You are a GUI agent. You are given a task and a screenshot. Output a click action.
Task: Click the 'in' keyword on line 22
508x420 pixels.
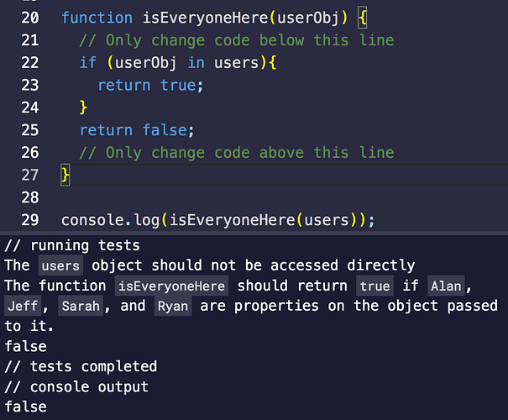(196, 62)
